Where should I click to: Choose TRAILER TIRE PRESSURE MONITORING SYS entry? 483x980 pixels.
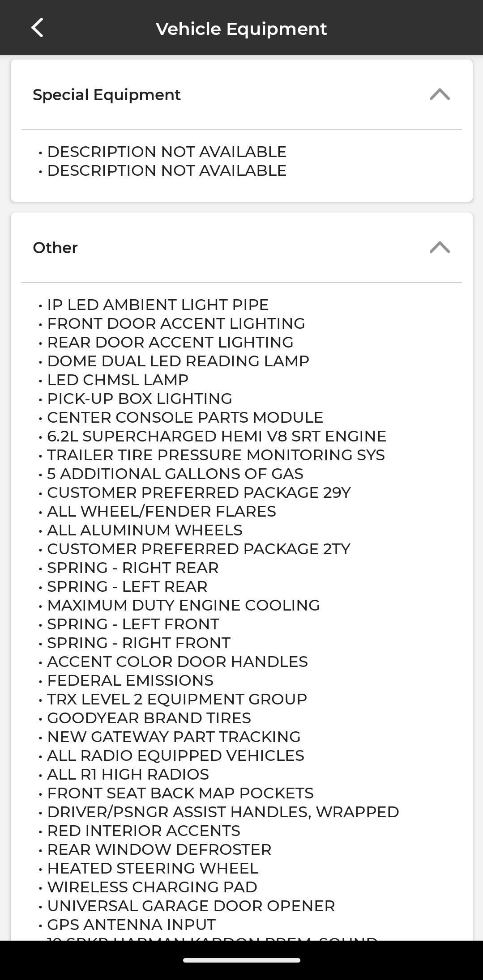(216, 455)
